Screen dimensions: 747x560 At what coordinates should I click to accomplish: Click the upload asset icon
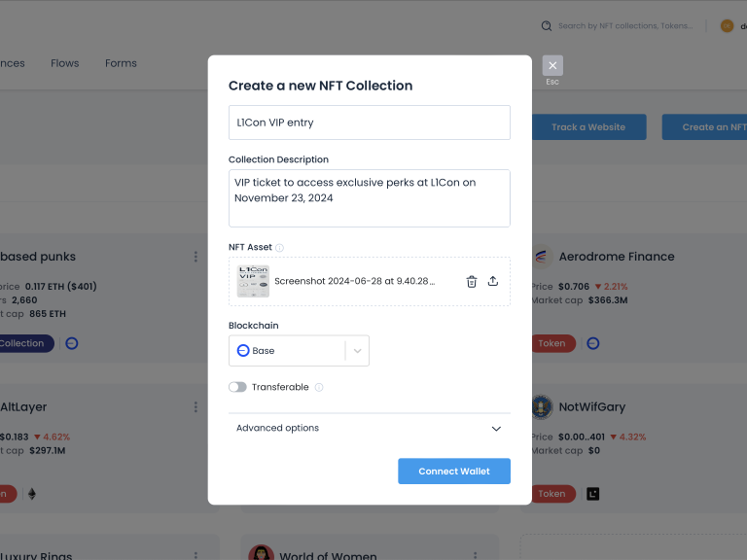493,282
